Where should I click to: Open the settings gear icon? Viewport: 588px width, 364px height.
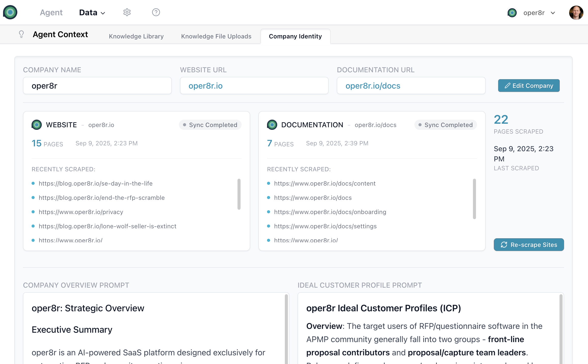[x=127, y=12]
